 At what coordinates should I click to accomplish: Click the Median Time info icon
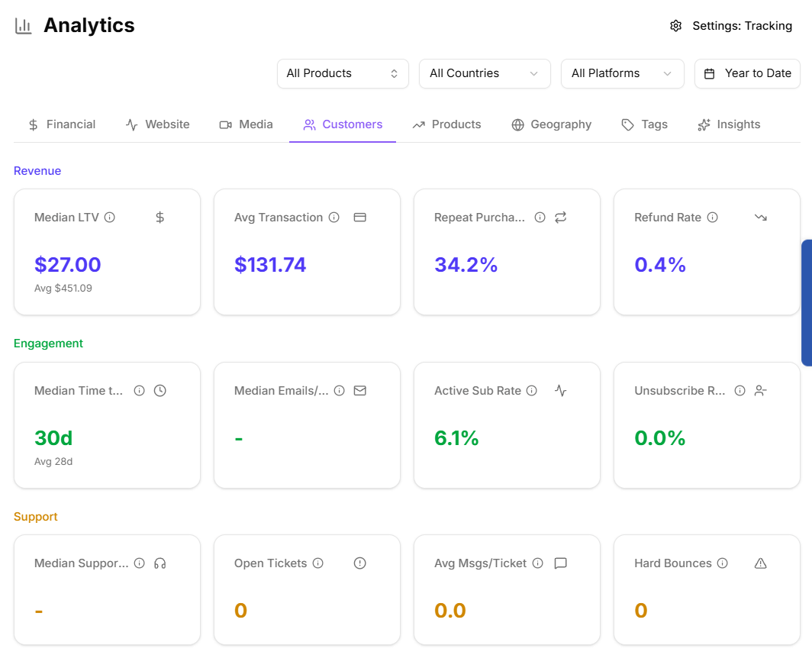click(140, 391)
